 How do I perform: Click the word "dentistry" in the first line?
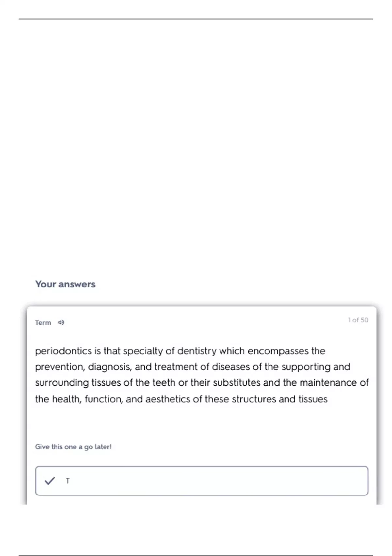coord(197,351)
